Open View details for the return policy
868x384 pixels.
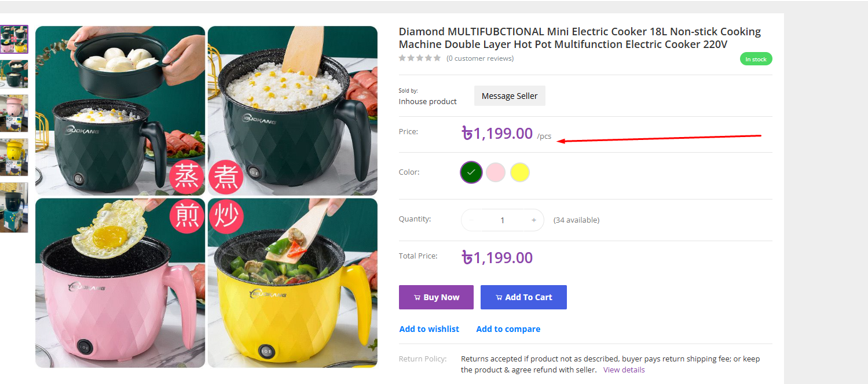[x=624, y=370]
